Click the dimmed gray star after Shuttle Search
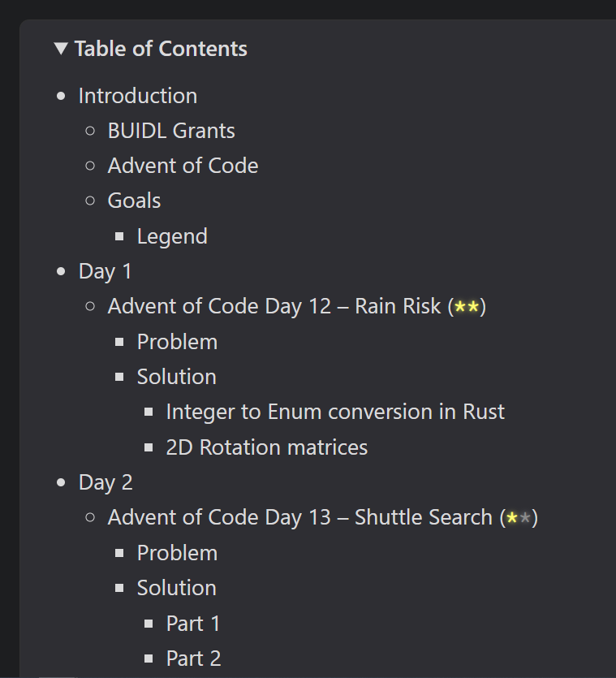The image size is (616, 678). (527, 517)
